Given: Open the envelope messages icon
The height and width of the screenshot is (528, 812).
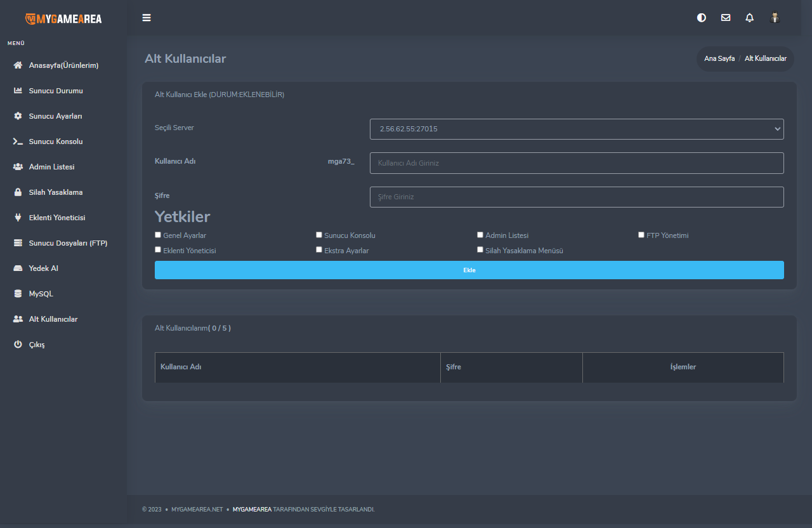Looking at the screenshot, I should click(x=726, y=18).
